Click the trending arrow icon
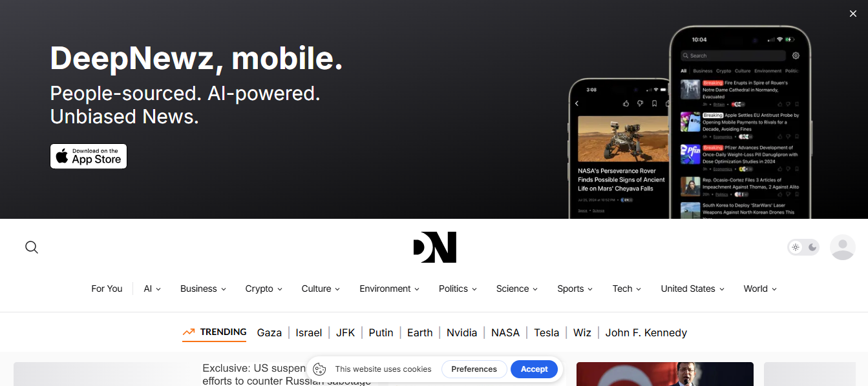 (x=189, y=332)
